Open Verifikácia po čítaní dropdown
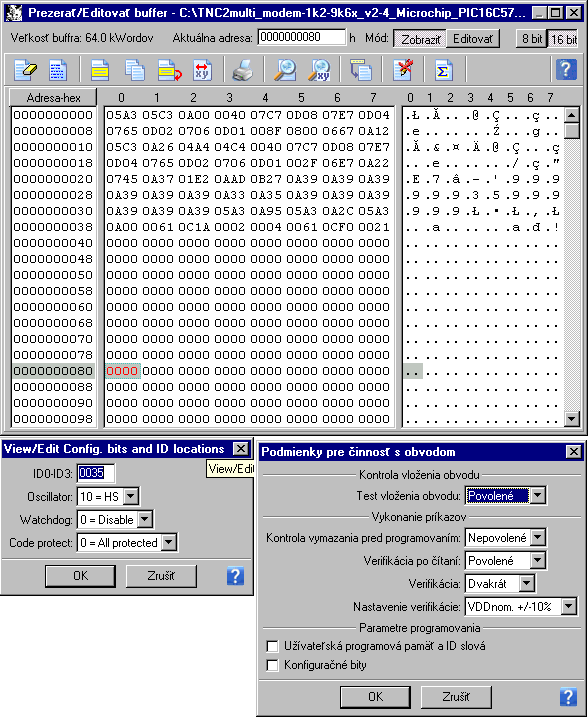 [538, 560]
